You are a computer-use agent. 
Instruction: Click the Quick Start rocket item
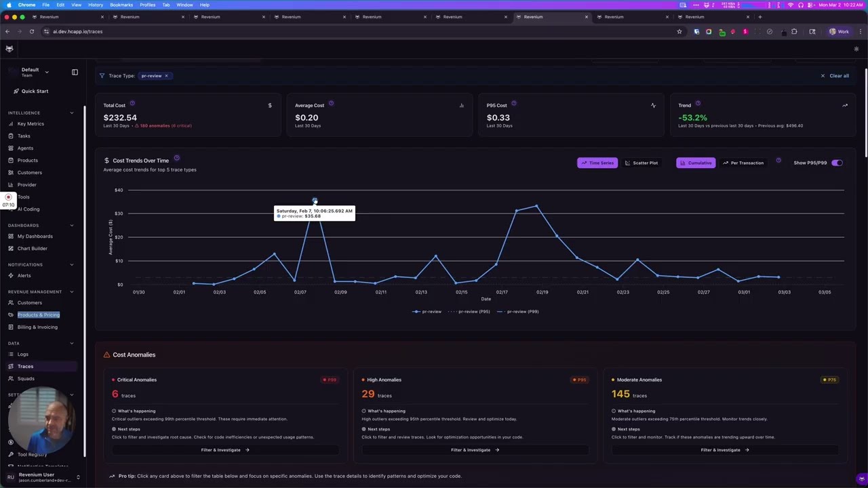coord(31,91)
